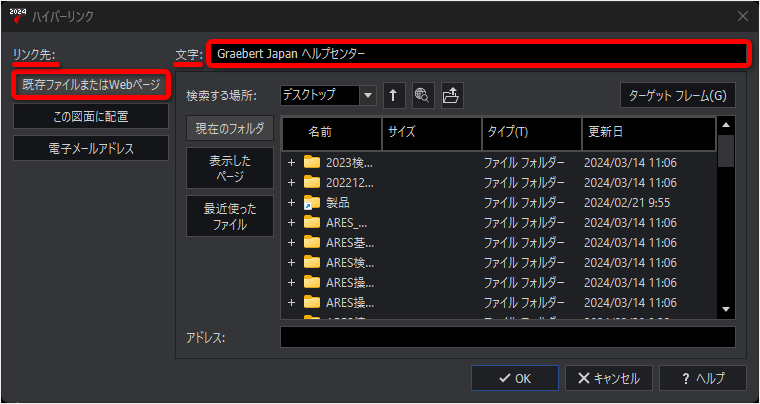Expand the 2023検... folder row
This screenshot has height=404, width=760.
tap(291, 163)
